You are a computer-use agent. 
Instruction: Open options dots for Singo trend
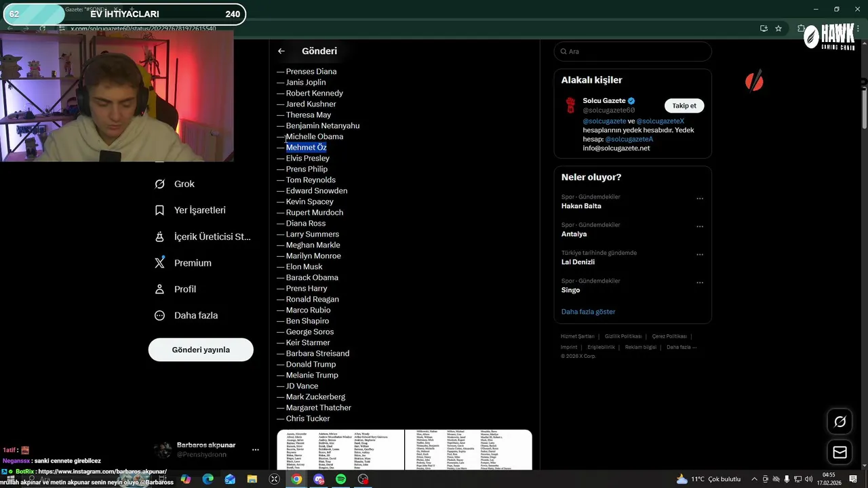coord(700,283)
